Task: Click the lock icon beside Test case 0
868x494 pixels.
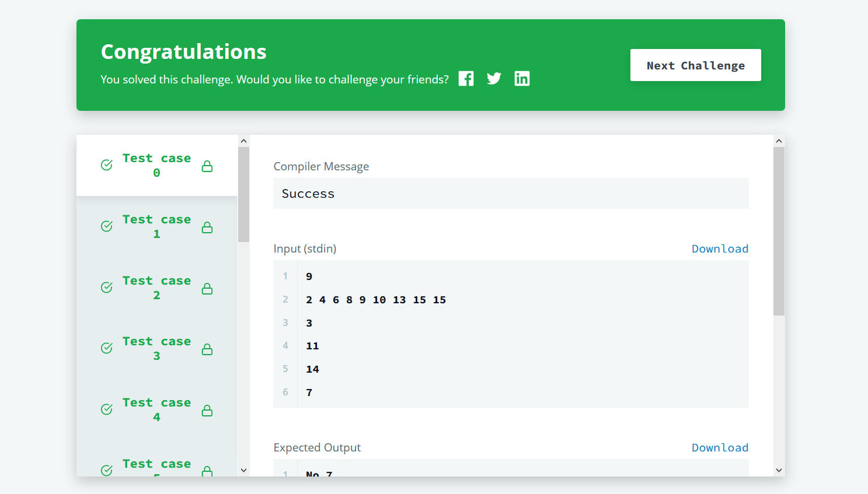Action: [207, 166]
